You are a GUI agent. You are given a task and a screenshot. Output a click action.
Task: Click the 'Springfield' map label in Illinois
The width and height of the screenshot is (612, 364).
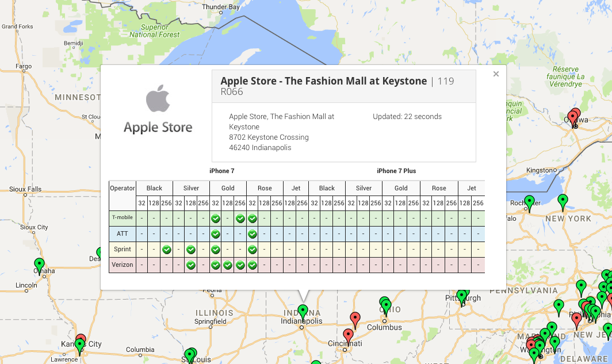click(211, 321)
